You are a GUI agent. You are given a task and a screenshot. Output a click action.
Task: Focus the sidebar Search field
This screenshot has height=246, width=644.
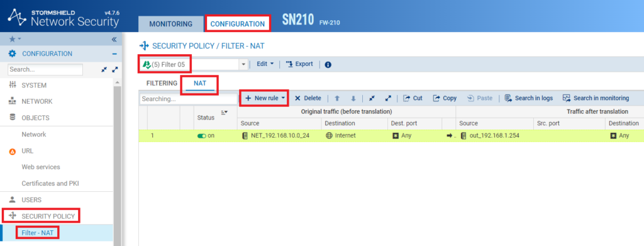[x=45, y=70]
